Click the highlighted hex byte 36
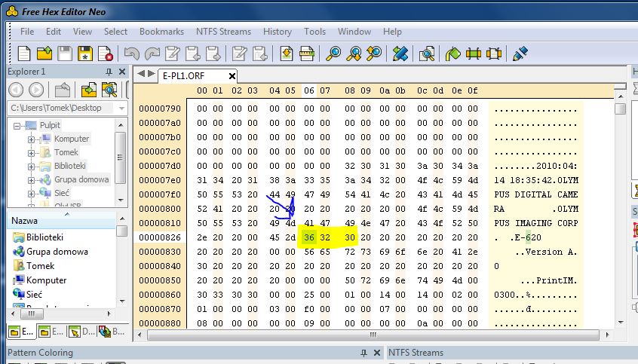638x364 pixels. point(308,237)
